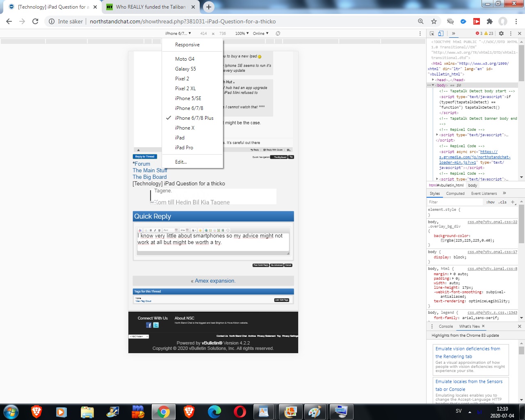
Task: Open device dropdown in device toolbar
Action: (x=178, y=34)
